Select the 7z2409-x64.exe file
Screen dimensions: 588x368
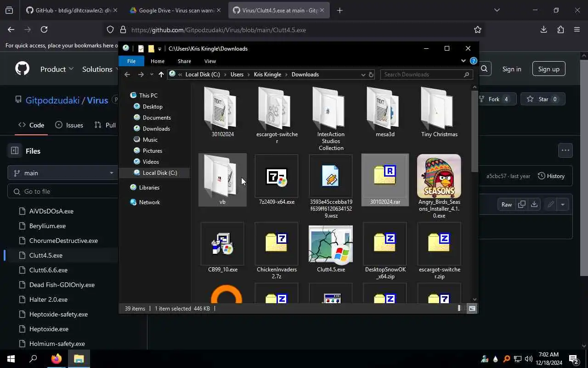click(277, 180)
